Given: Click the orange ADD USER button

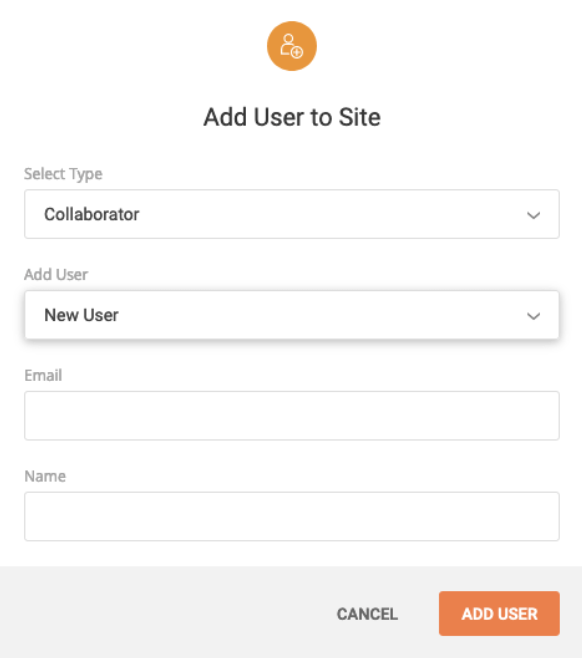Looking at the screenshot, I should (499, 614).
